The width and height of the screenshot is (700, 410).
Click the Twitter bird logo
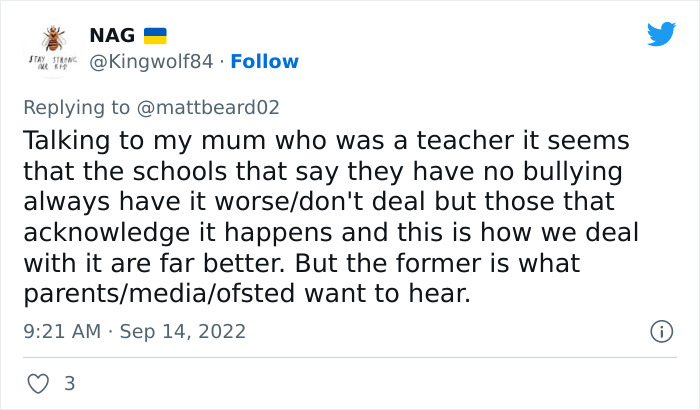pyautogui.click(x=661, y=34)
